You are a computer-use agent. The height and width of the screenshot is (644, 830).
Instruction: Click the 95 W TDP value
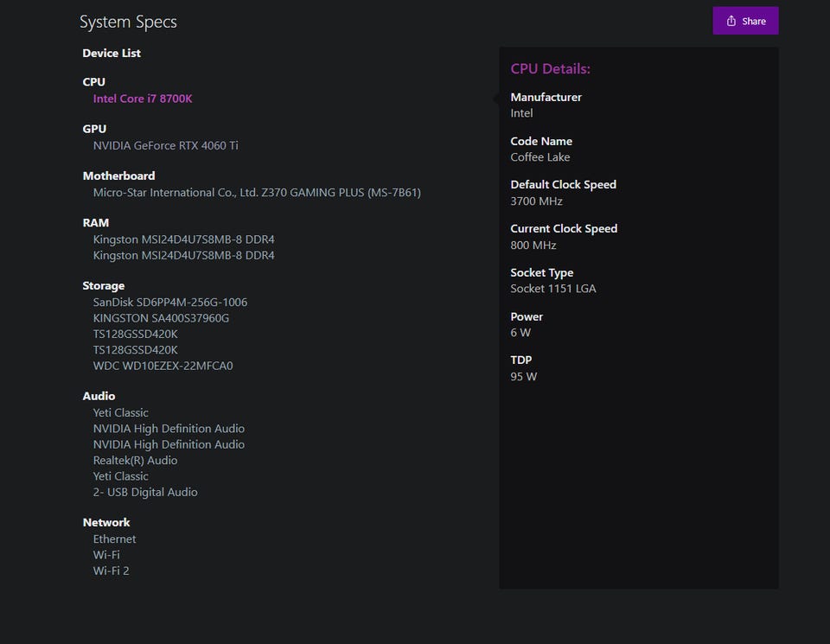(524, 377)
